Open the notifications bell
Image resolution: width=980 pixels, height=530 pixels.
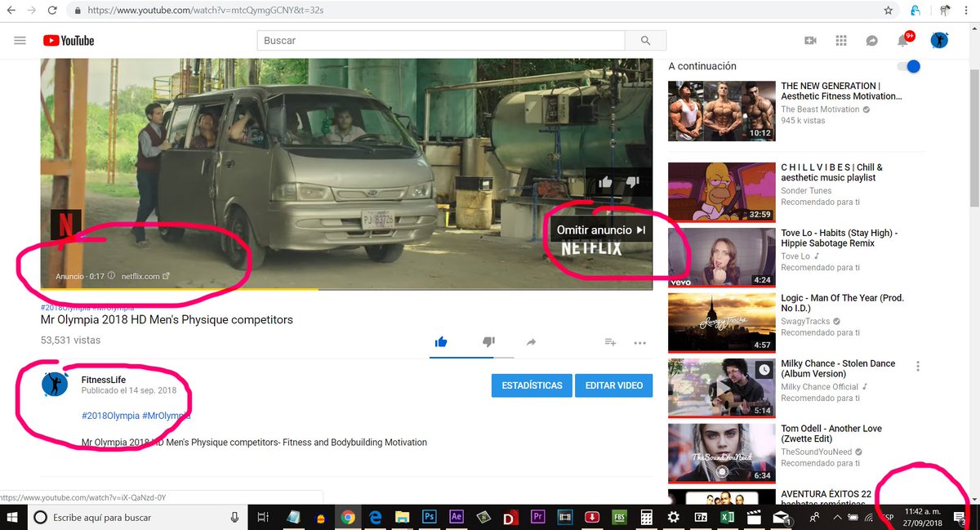pos(903,40)
